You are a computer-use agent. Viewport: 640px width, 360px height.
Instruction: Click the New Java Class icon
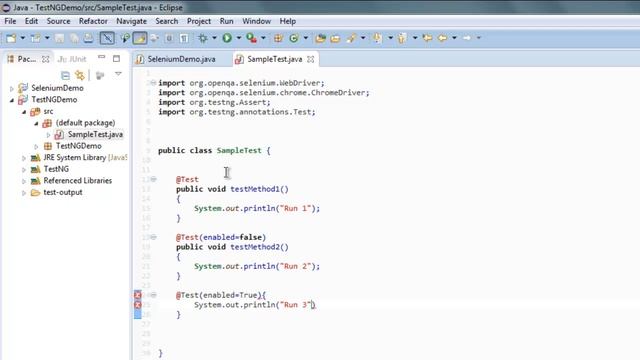293,38
